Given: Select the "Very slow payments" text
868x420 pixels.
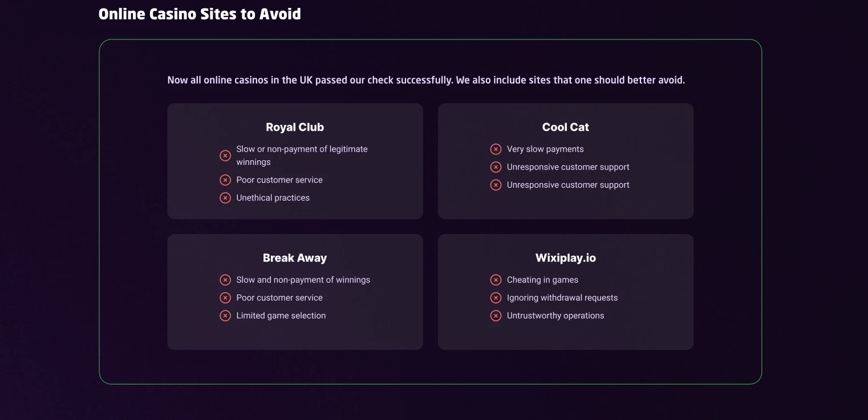Looking at the screenshot, I should pyautogui.click(x=545, y=149).
